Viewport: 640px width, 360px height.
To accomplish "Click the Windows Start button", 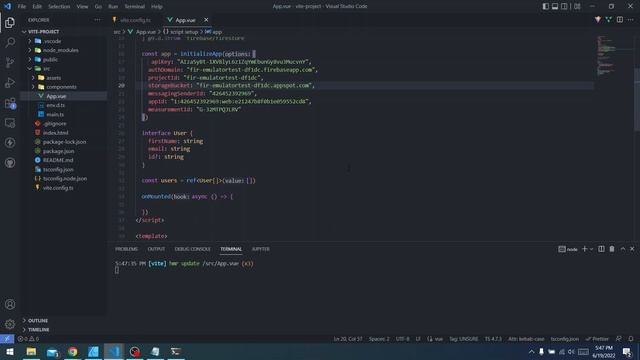I will (10, 351).
